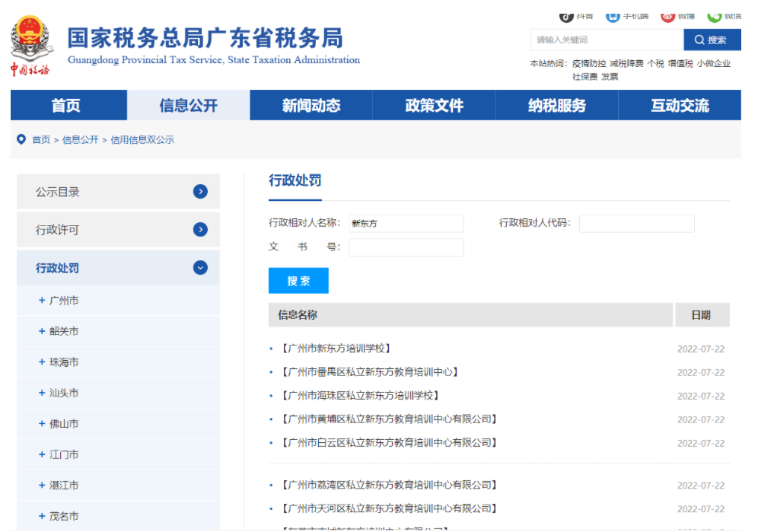Click the date beside 广州市新东方培训学校

(x=701, y=349)
